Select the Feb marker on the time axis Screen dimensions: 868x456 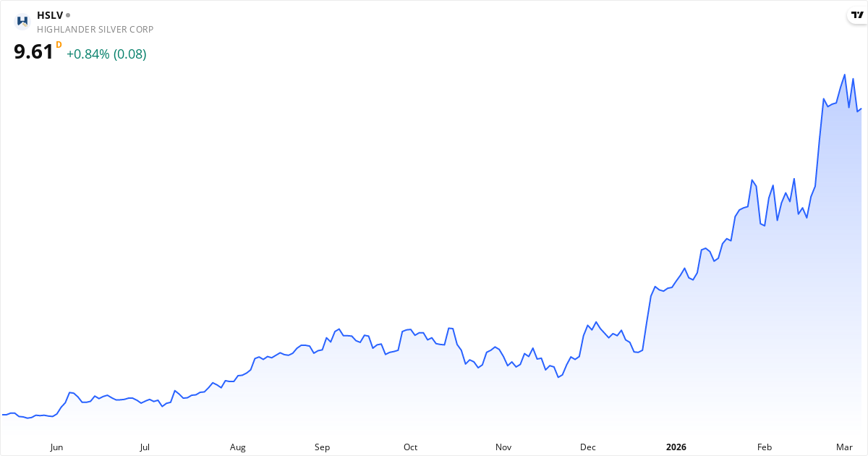click(765, 447)
